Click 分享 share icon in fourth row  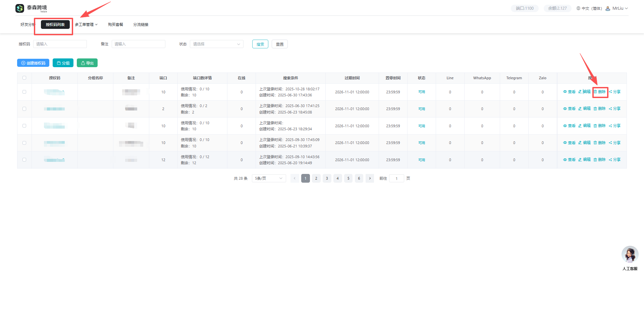point(610,143)
